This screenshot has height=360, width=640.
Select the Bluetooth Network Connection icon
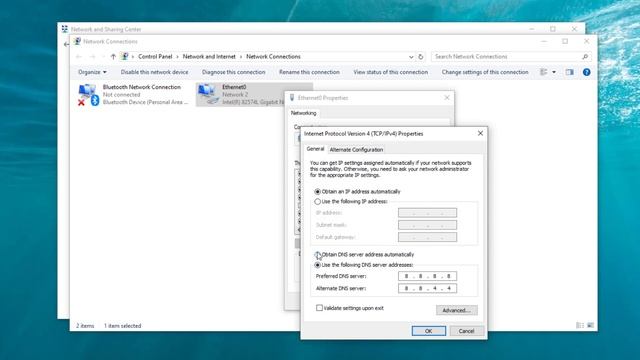[89, 95]
